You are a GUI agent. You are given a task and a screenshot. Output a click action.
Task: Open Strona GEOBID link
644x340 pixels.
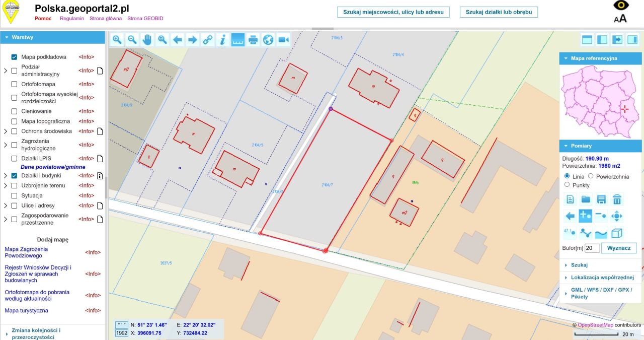click(x=145, y=18)
